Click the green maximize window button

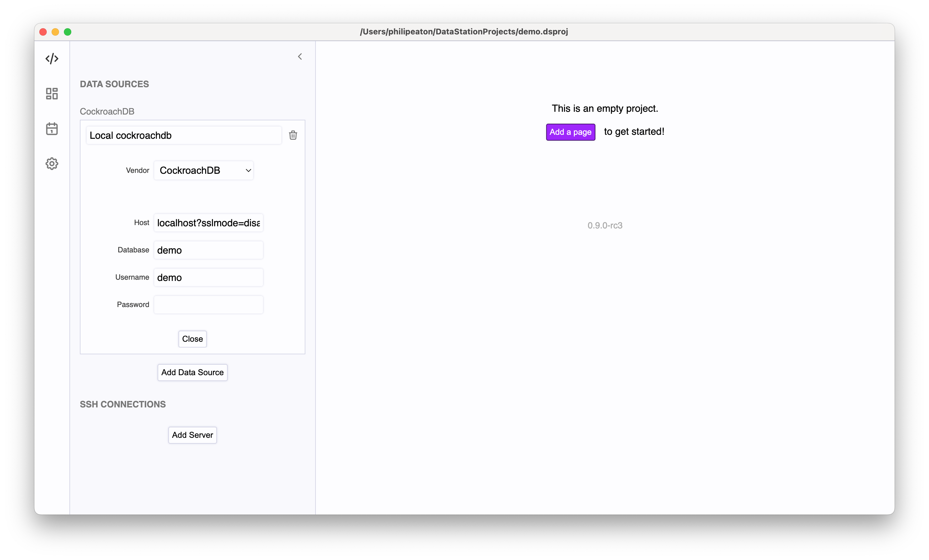click(x=68, y=32)
